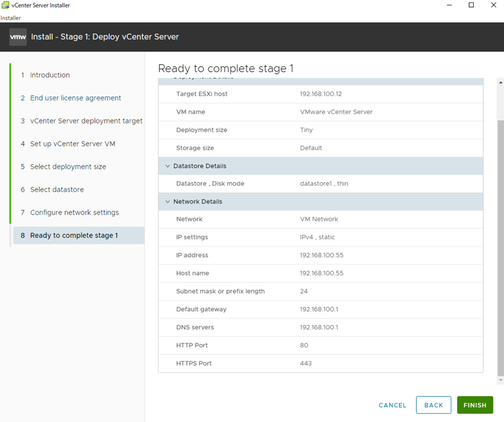Open the Select deployment size step
The width and height of the screenshot is (504, 422).
click(x=68, y=167)
